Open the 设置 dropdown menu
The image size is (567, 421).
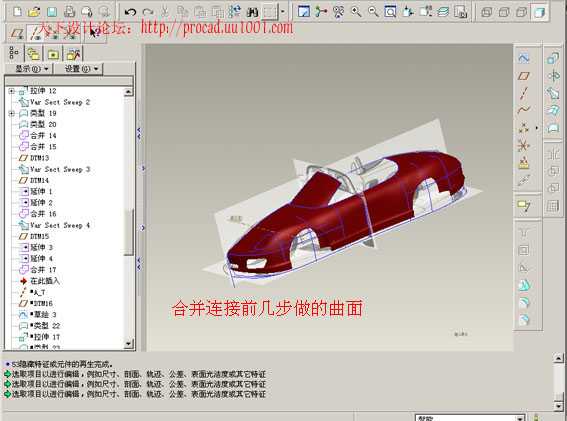click(x=81, y=69)
